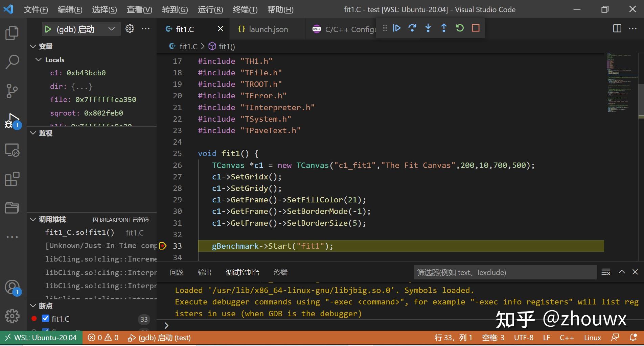Open launch.json with the gear icon
The height and width of the screenshot is (346, 644).
(x=130, y=29)
